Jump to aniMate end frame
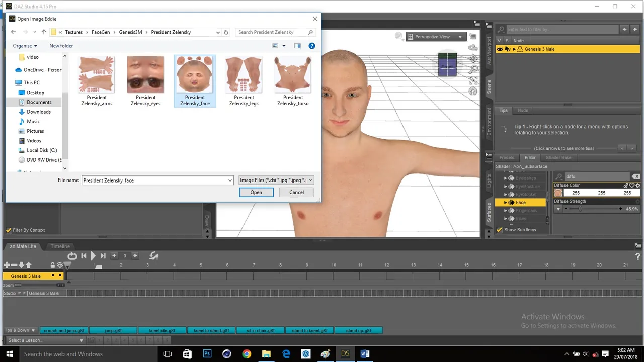 click(103, 256)
